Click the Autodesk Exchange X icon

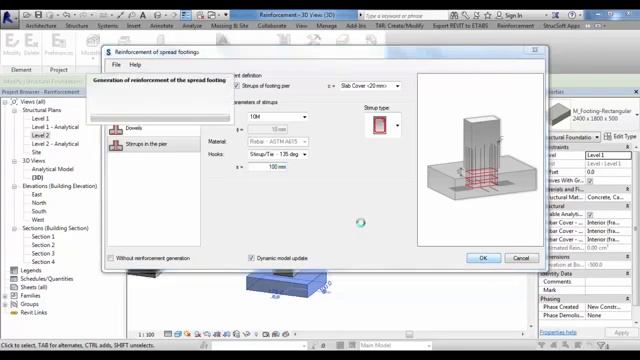click(556, 15)
